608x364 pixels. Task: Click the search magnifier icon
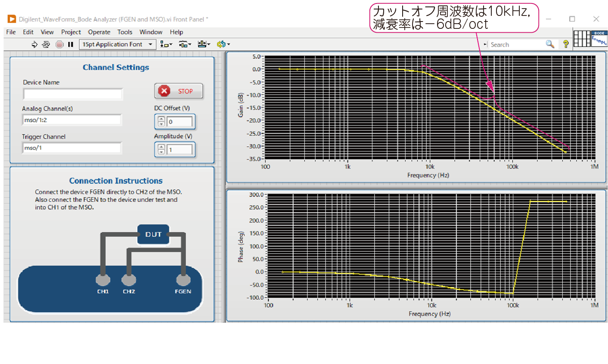tap(550, 44)
